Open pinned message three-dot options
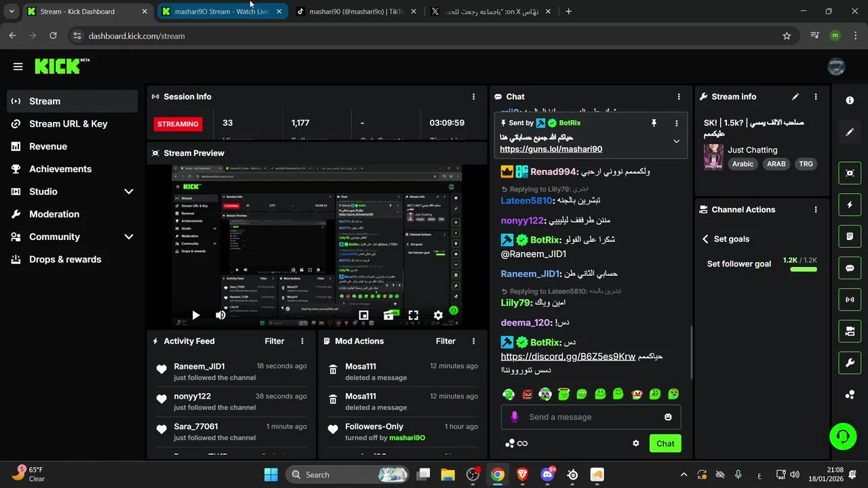 (x=676, y=123)
